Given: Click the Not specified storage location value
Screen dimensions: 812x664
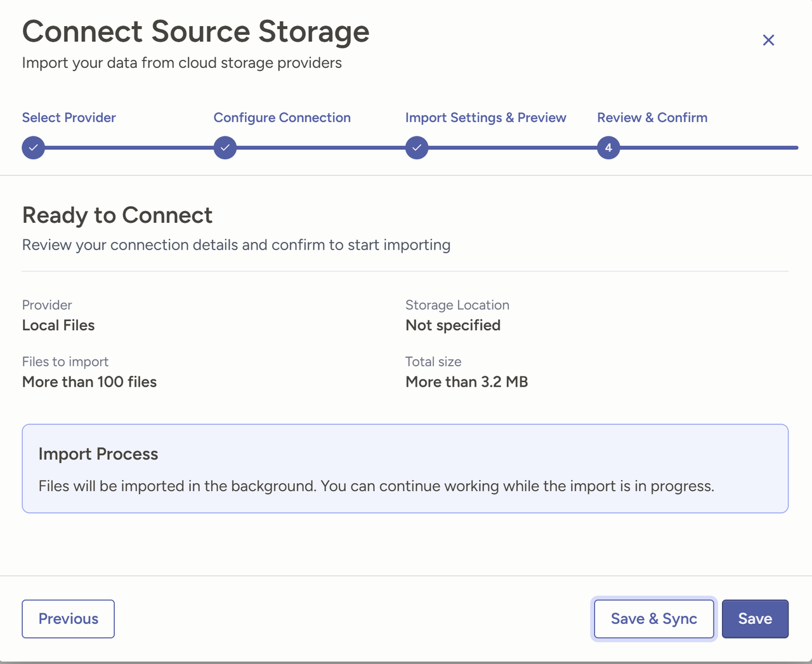Looking at the screenshot, I should tap(453, 325).
